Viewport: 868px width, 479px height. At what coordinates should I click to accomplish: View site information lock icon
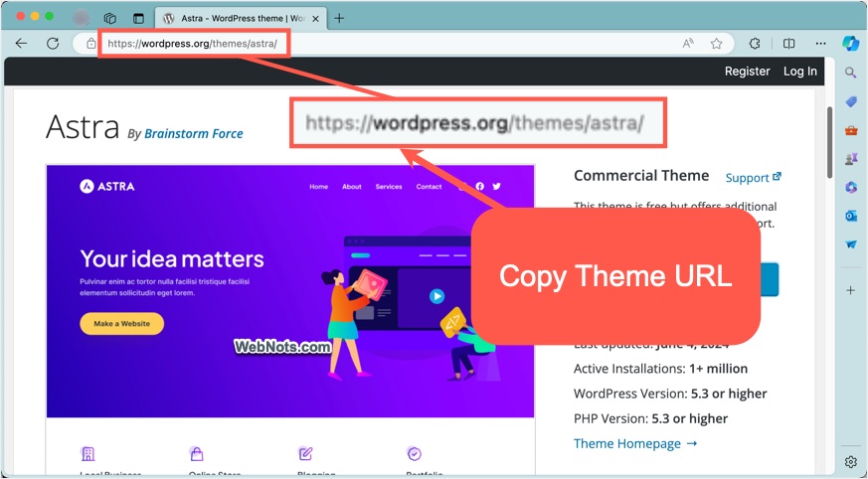[90, 43]
